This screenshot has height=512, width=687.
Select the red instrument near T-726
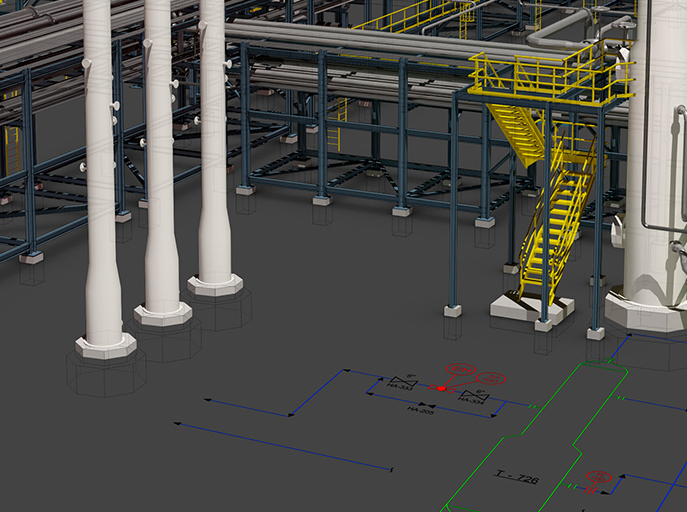(598, 478)
